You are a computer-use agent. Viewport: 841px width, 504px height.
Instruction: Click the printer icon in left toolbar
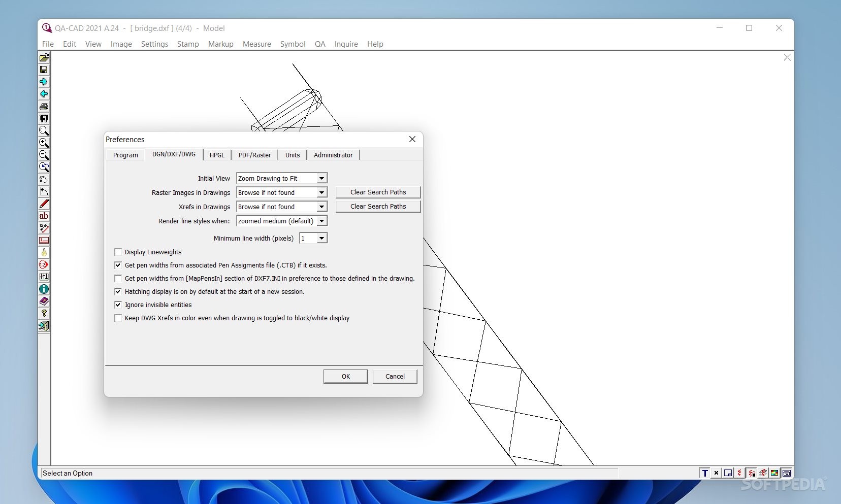click(x=44, y=106)
